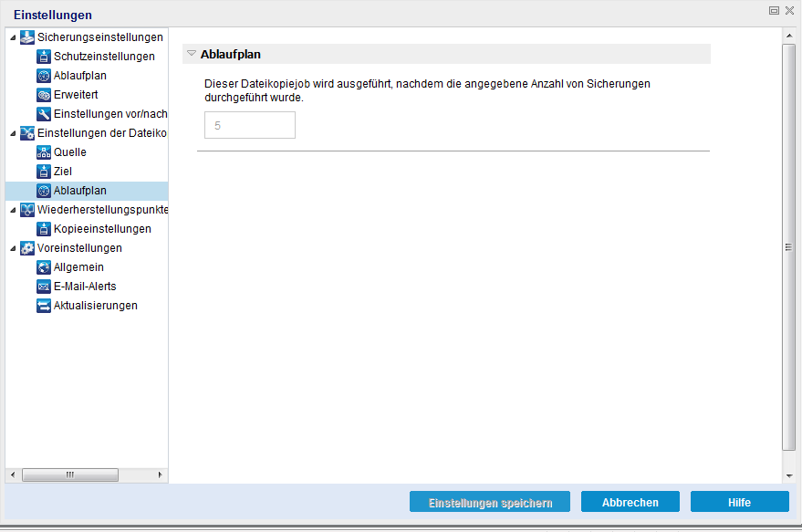Open E-Mail-Alerts preferences

pos(85,287)
